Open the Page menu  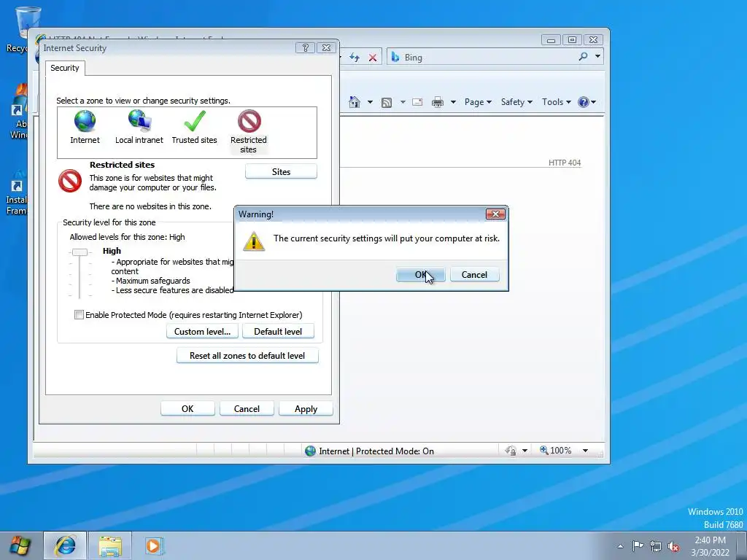pos(478,102)
